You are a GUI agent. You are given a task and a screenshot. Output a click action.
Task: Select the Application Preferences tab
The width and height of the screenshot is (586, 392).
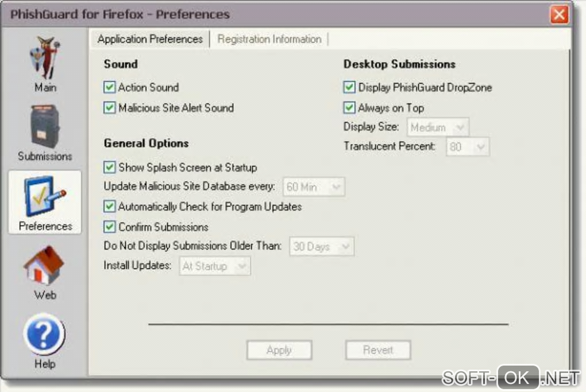click(150, 39)
